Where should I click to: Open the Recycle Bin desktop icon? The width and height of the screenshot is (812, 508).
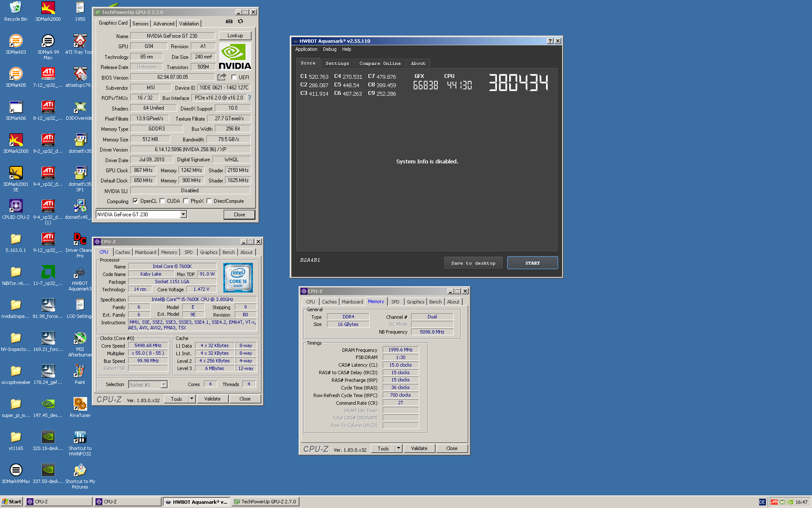[x=16, y=11]
